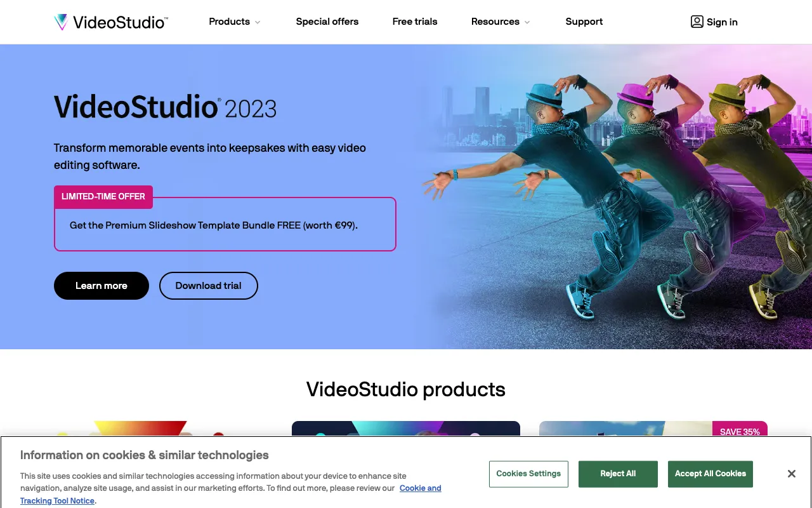Click the LIMITED-TIME OFFER banner
812x508 pixels.
pyautogui.click(x=103, y=196)
